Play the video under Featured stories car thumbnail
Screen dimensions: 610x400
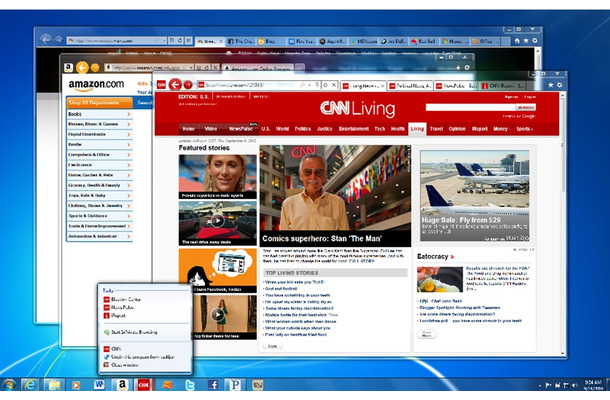[217, 221]
